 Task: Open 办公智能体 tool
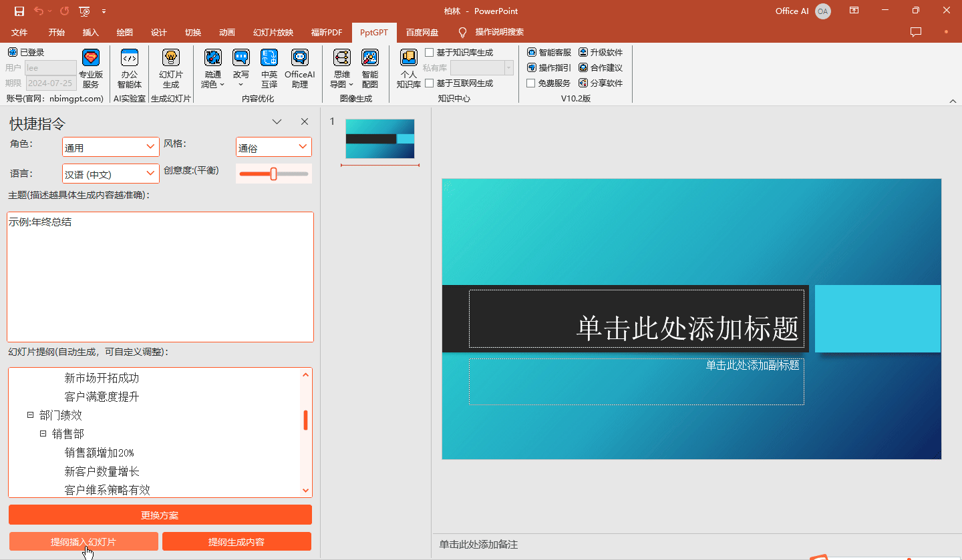130,69
